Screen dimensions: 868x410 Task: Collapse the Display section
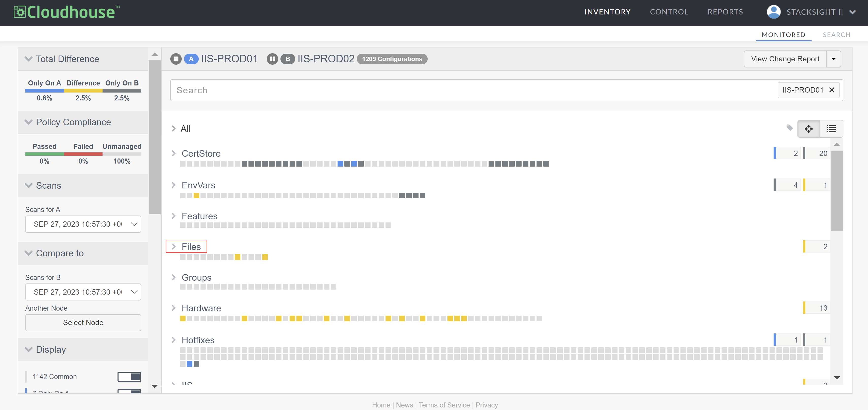29,349
